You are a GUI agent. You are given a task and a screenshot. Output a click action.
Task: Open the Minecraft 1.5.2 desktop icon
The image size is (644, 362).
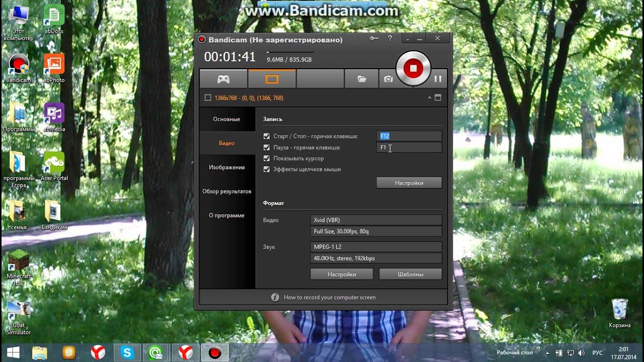click(x=19, y=268)
